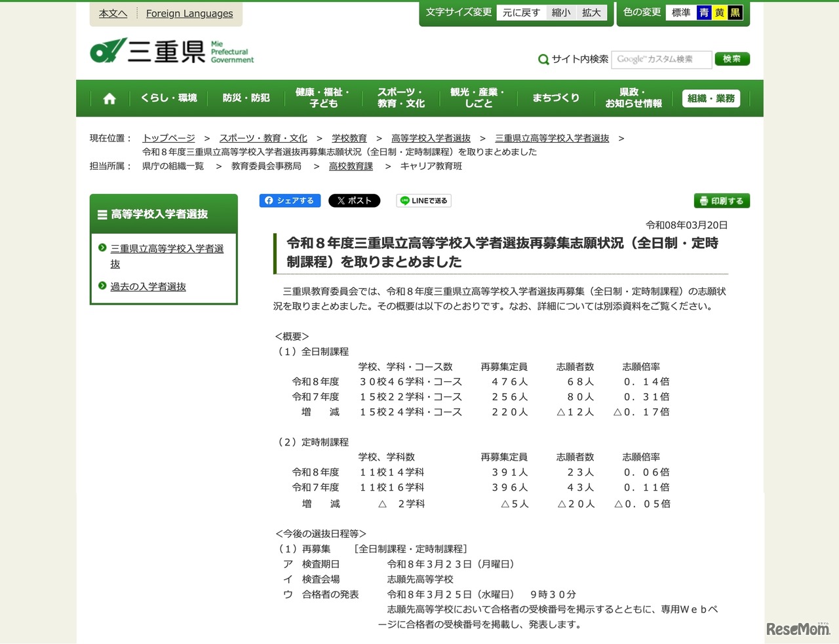Image resolution: width=839 pixels, height=644 pixels.
Task: Click the list icon beside 高等学校入学者選抜 heading
Action: [102, 214]
